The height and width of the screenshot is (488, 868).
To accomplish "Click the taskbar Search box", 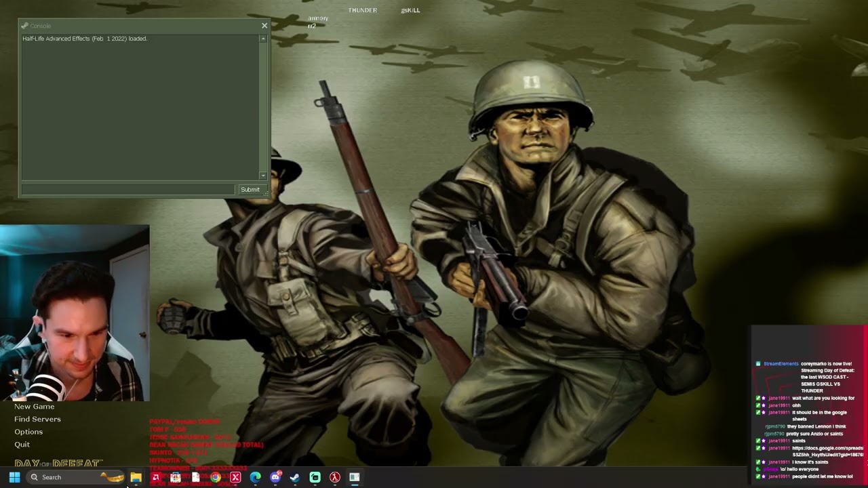I will tap(75, 477).
